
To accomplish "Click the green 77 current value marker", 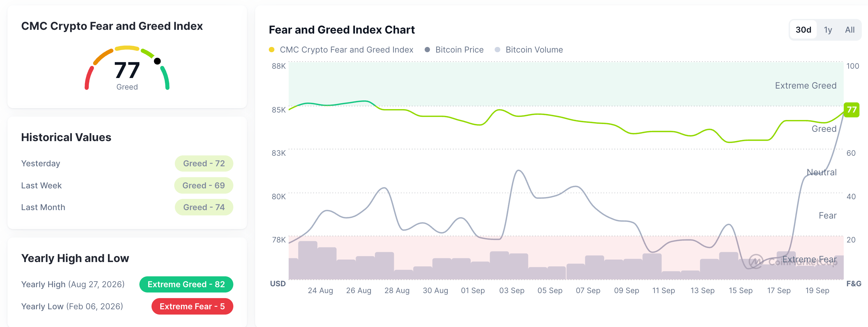I will [x=852, y=109].
